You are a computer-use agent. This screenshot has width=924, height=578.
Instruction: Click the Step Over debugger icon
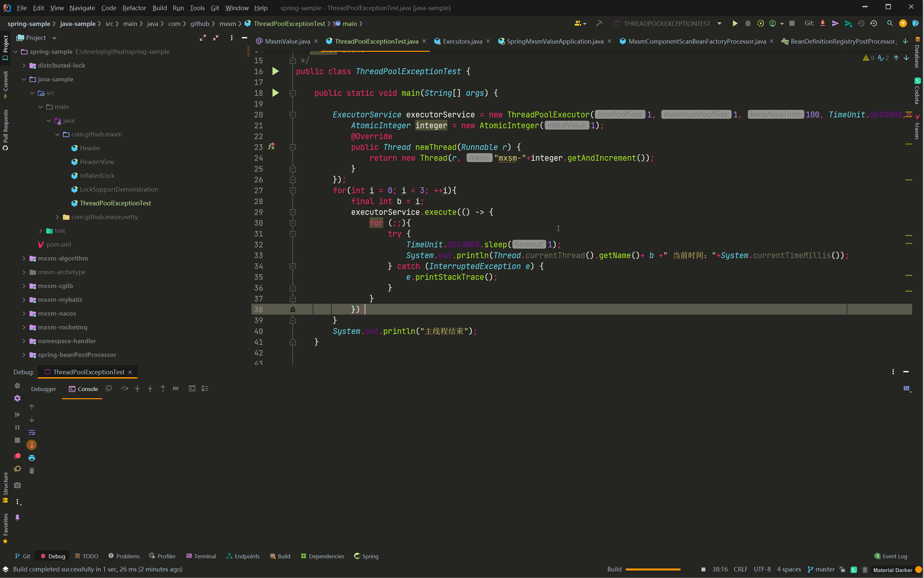tap(125, 388)
